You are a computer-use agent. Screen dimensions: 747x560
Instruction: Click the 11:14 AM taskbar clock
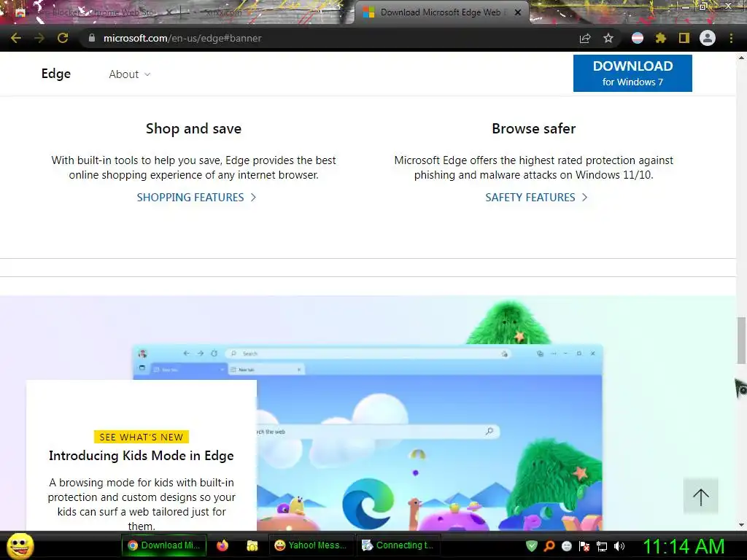click(684, 546)
